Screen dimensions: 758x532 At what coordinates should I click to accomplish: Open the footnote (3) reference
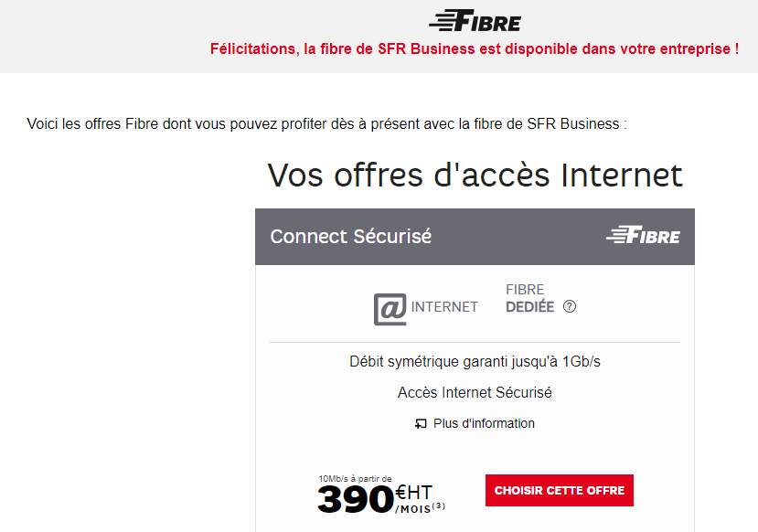tap(439, 506)
